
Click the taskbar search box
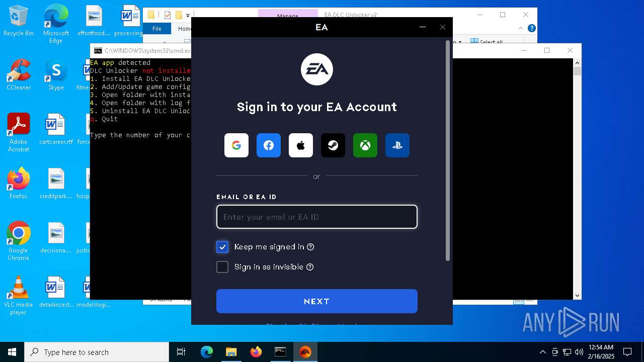tap(97, 352)
